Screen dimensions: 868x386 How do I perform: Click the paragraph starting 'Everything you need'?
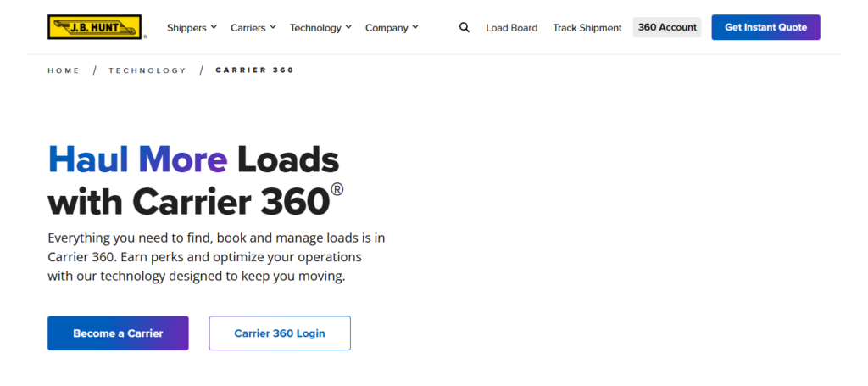click(x=216, y=257)
